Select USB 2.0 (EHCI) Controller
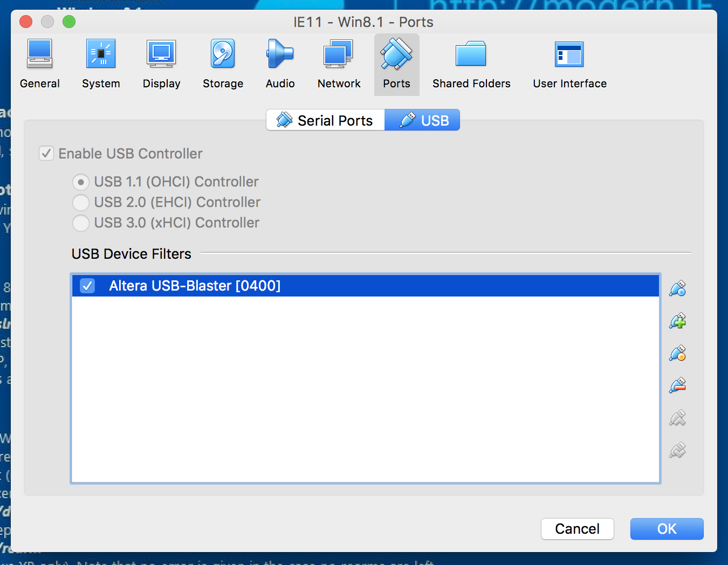 (x=81, y=203)
